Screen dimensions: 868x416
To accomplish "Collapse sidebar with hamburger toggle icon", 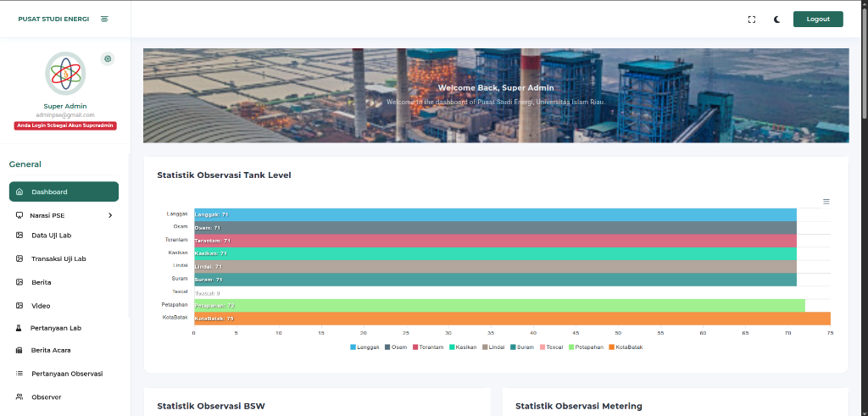I will pos(104,19).
